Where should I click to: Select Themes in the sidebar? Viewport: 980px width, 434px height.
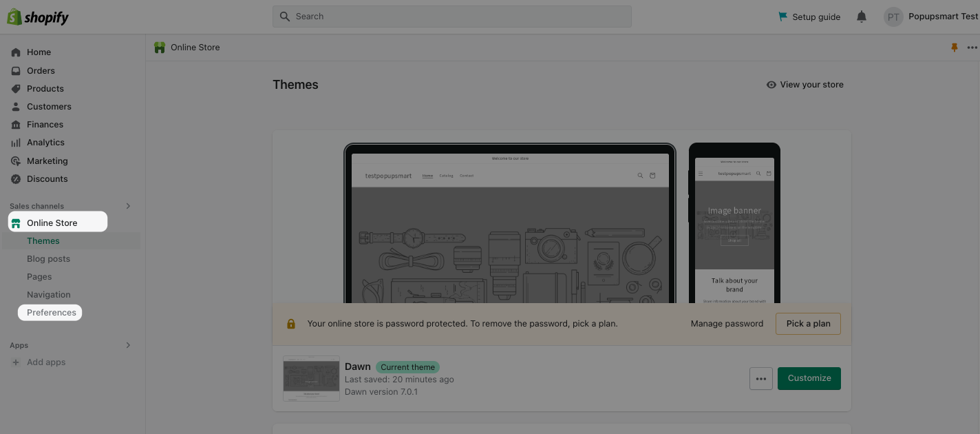[43, 240]
